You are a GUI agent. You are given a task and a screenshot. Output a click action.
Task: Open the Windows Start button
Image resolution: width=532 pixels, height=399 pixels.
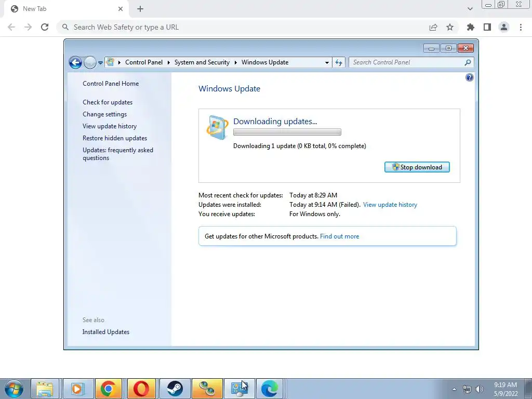click(14, 389)
